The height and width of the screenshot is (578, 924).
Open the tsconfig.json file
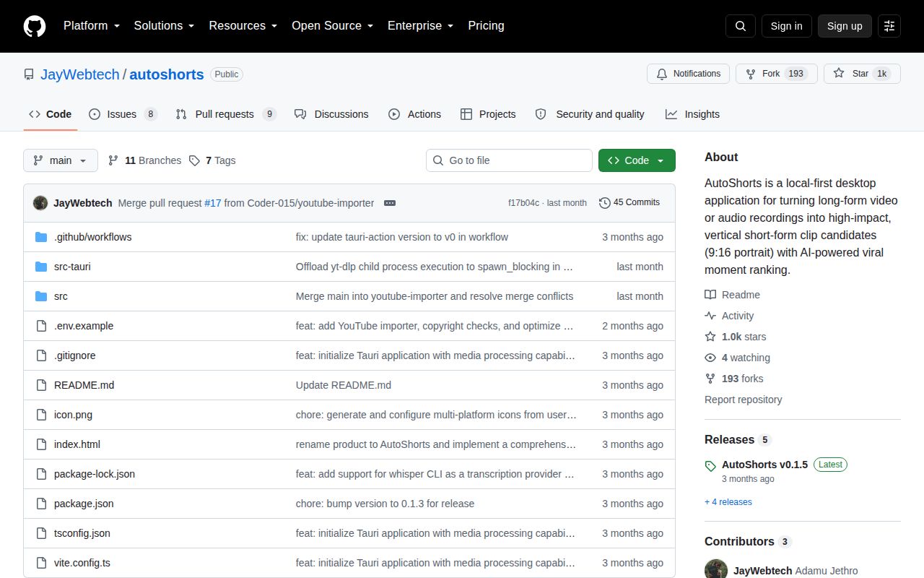click(82, 533)
